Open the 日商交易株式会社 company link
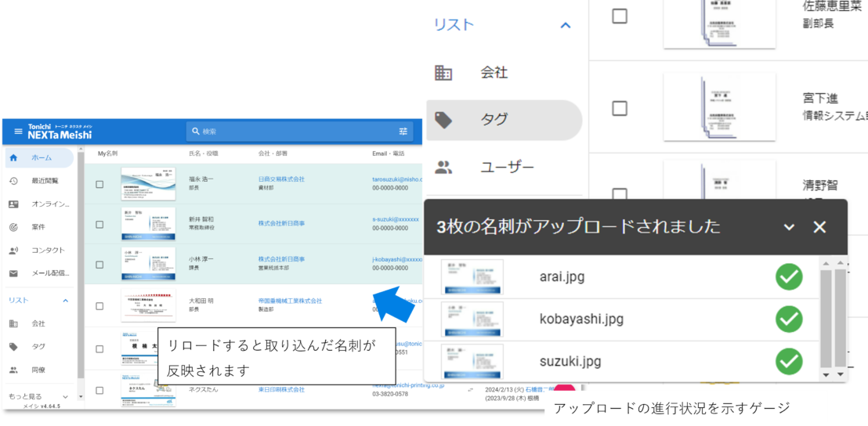Viewport: 868px width, 426px height. 281,179
